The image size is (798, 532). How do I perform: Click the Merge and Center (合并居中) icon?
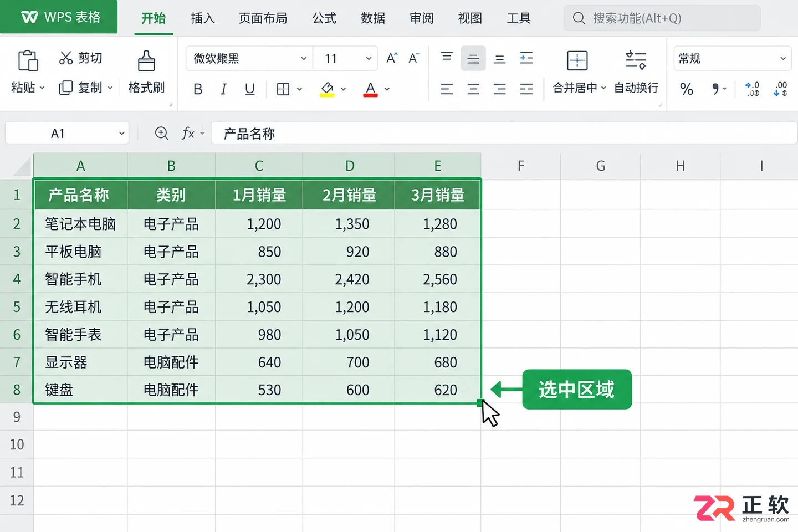577,60
